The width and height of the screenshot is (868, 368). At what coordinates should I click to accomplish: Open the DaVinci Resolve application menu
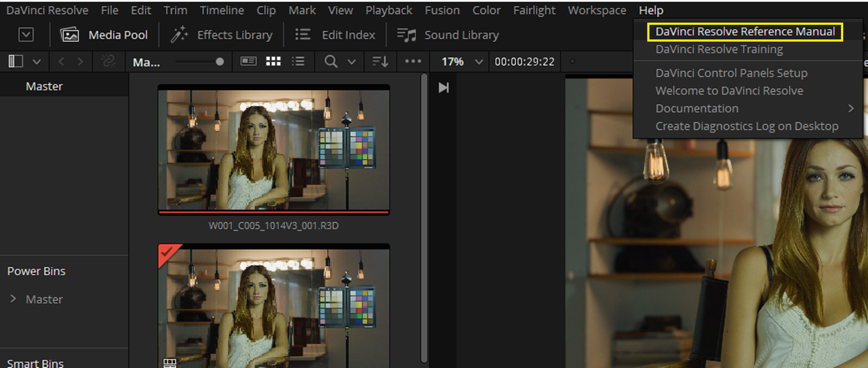47,10
